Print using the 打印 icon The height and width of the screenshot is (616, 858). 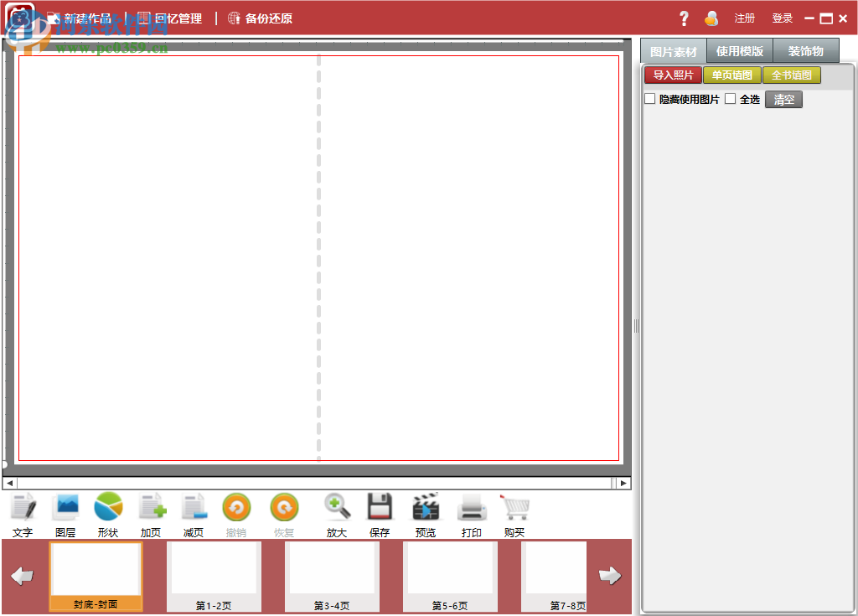click(x=472, y=515)
